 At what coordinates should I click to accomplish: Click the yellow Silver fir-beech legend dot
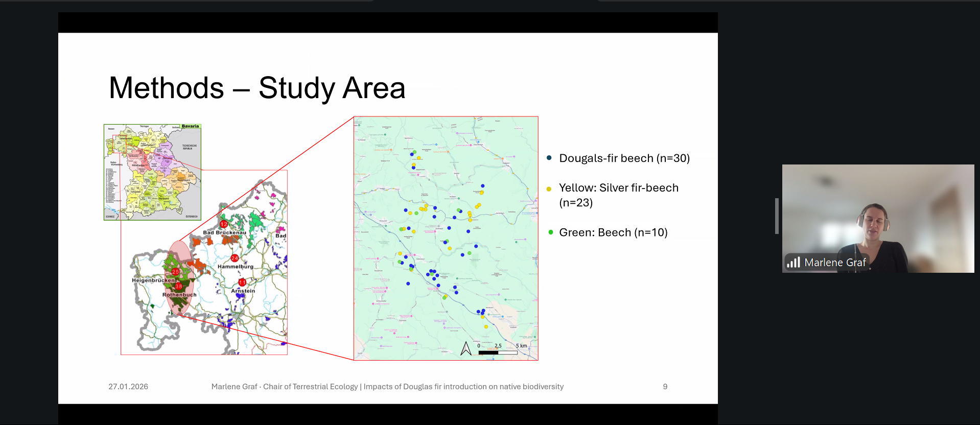coord(549,189)
